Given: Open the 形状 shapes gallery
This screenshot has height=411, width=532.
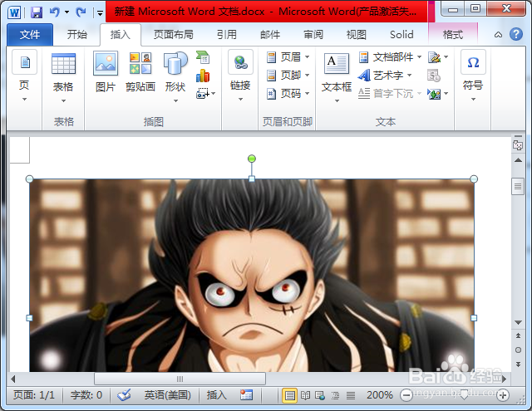Looking at the screenshot, I should [175, 77].
